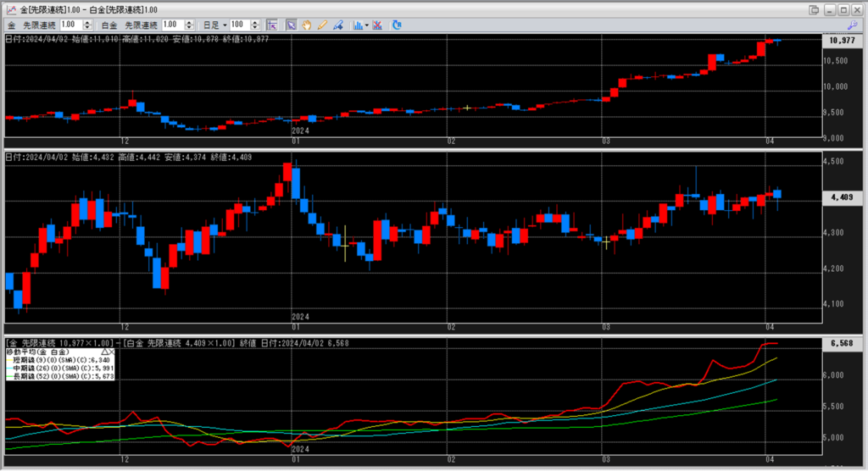Pick the orange pencil drawing tool
This screenshot has width=868, height=471.
(x=321, y=25)
